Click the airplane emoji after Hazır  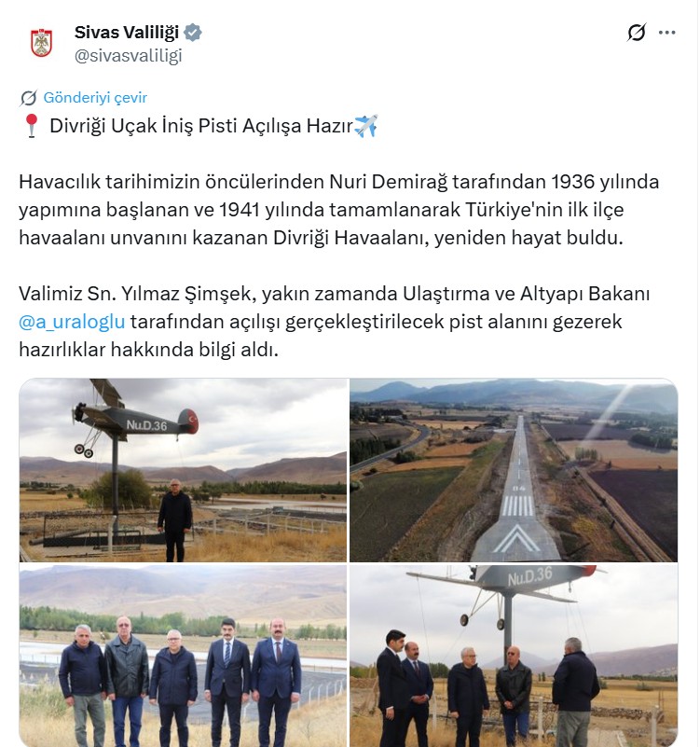point(365,126)
